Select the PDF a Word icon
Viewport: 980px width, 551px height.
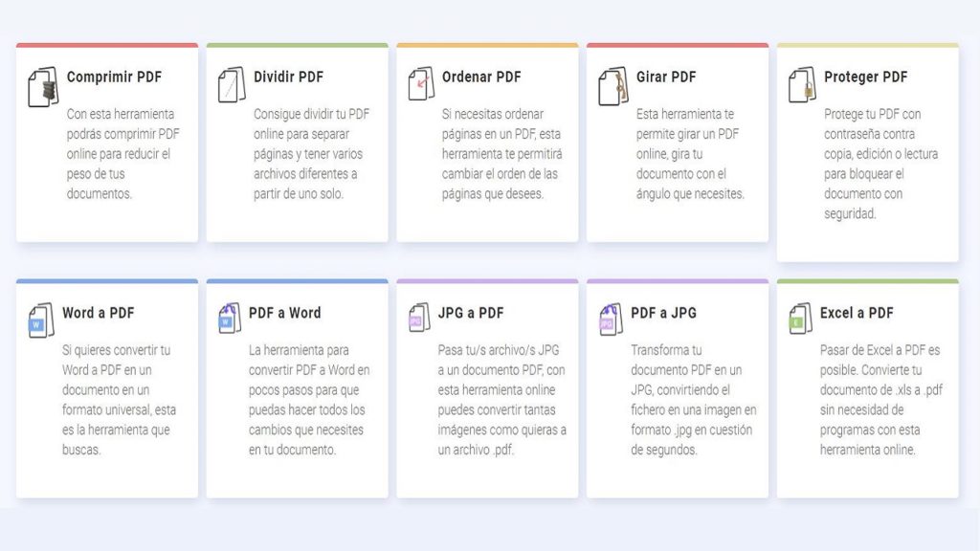230,317
